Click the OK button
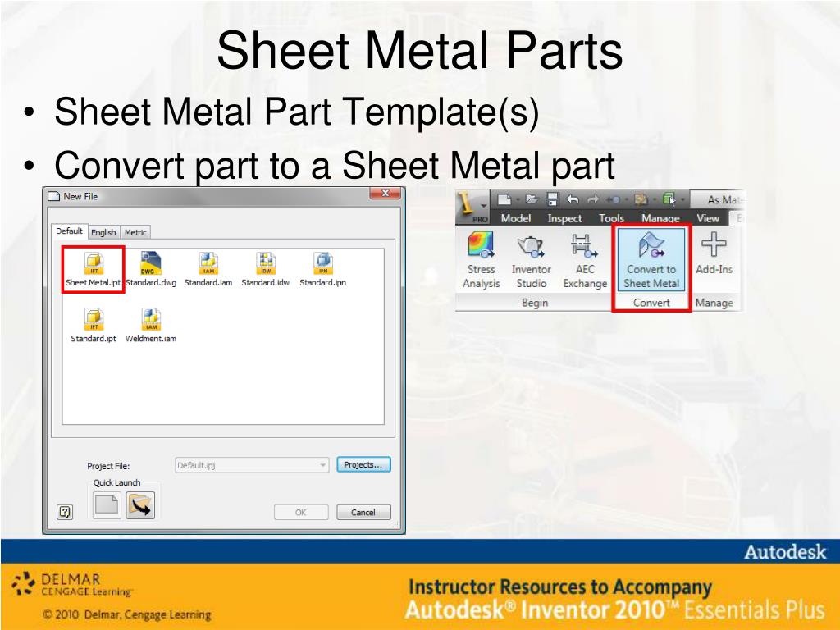Viewport: 840px width, 630px height. point(300,512)
